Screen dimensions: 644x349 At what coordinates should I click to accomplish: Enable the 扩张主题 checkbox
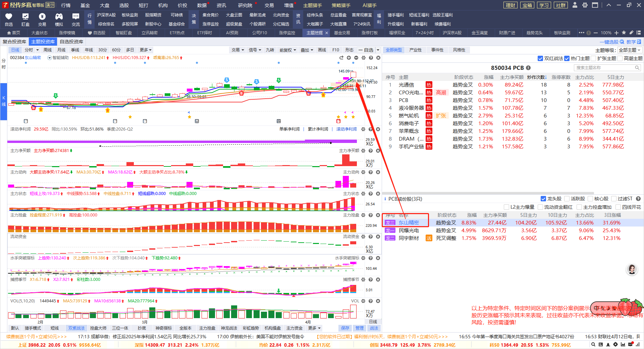click(x=593, y=58)
